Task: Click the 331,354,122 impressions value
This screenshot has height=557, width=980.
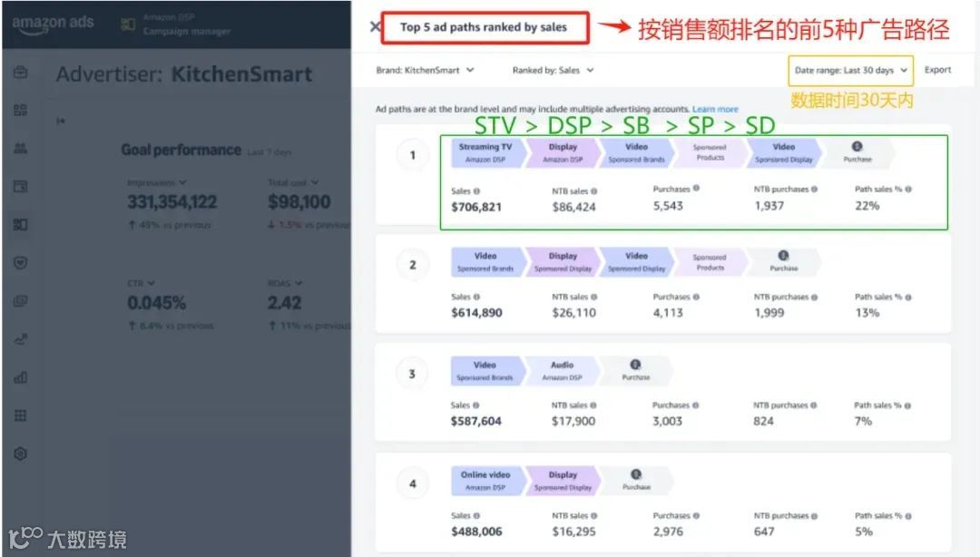Action: pos(171,202)
